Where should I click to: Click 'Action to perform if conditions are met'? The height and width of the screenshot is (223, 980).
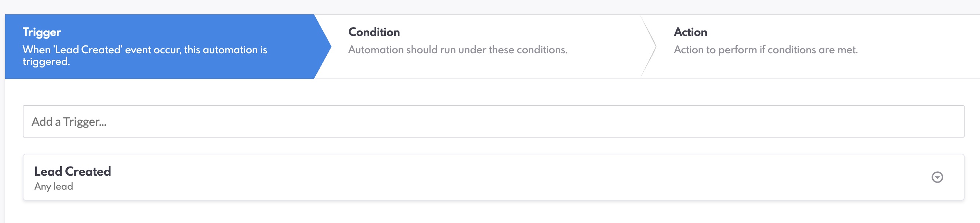(x=765, y=50)
